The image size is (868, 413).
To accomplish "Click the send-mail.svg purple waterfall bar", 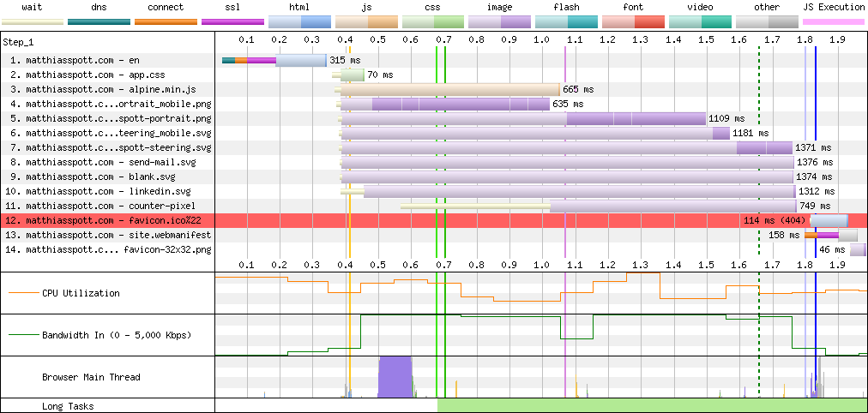I will [x=568, y=162].
